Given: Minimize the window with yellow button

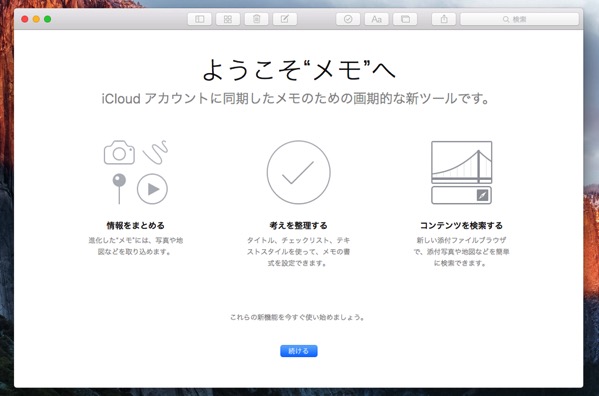Looking at the screenshot, I should (36, 19).
